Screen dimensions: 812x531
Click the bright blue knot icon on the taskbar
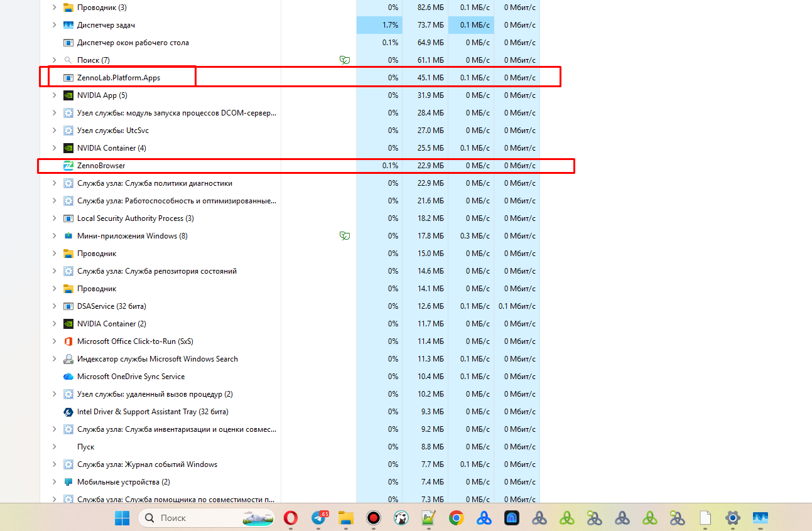point(484,518)
